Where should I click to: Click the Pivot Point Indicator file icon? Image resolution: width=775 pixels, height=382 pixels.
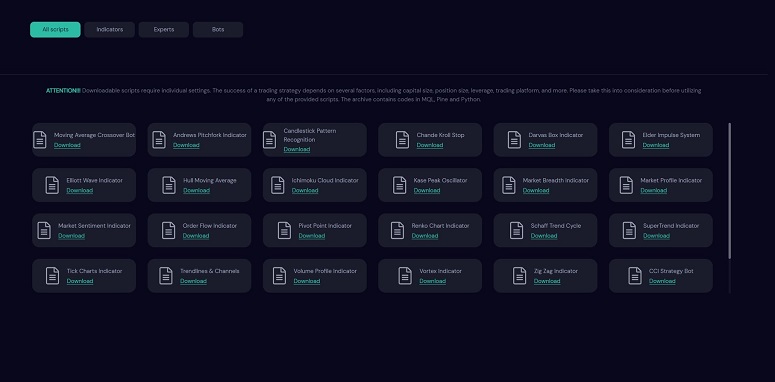coord(284,230)
